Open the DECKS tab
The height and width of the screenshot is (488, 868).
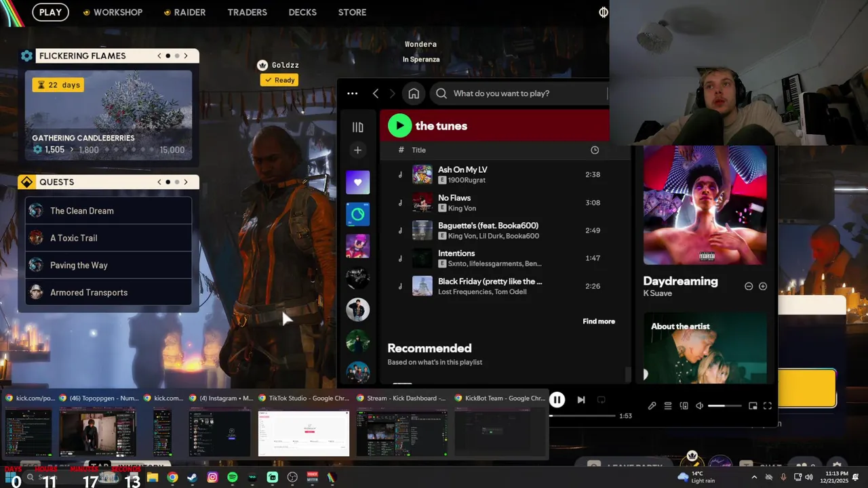tap(302, 12)
